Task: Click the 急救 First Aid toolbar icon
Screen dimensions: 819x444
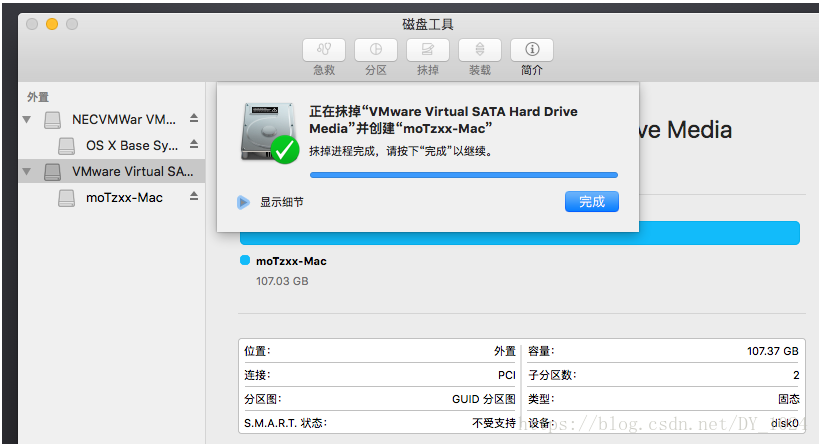Action: pos(324,50)
